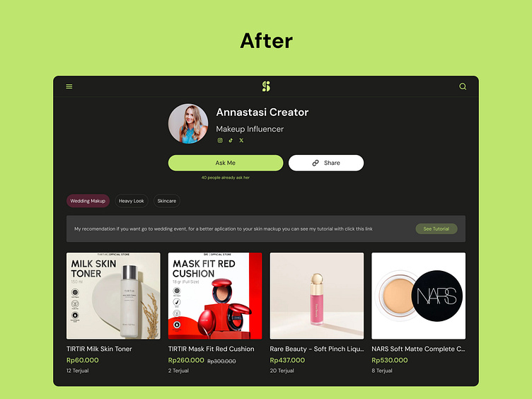This screenshot has width=532, height=399.
Task: Click the Annastasi Creator name heading
Action: (x=262, y=112)
